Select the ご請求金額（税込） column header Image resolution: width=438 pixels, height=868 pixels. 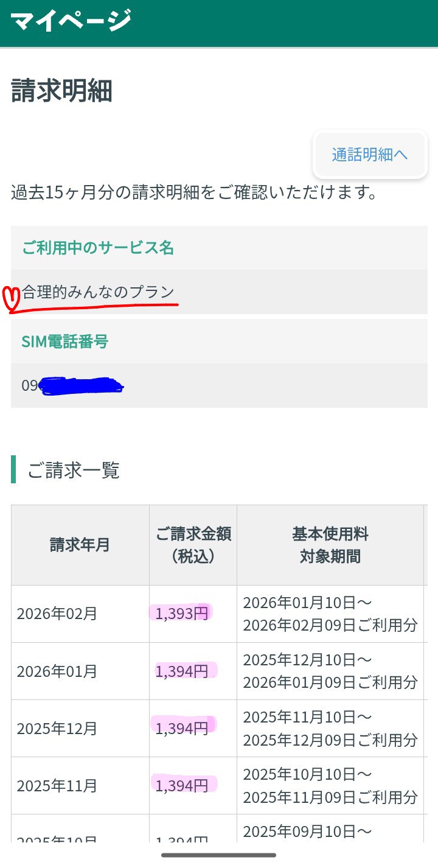tap(192, 544)
